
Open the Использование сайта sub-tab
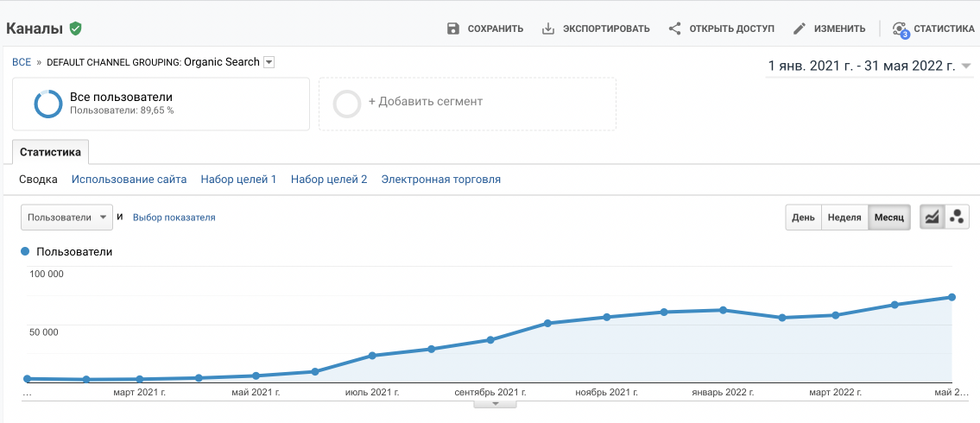click(130, 180)
